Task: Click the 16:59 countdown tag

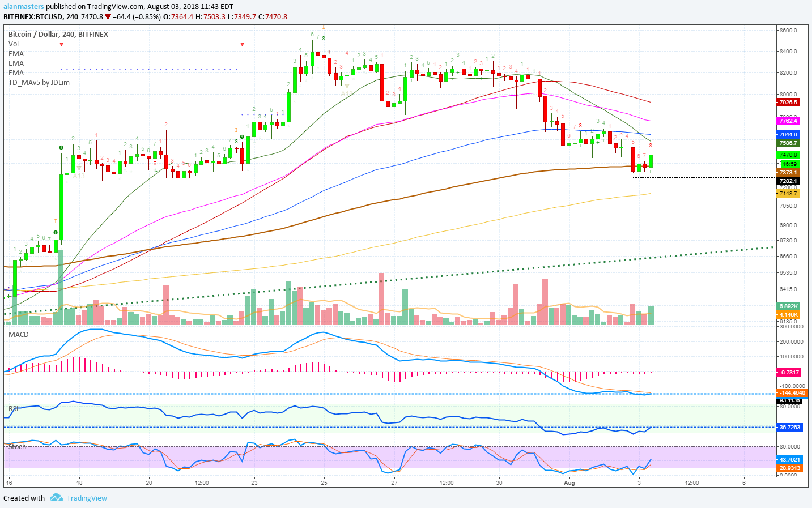Action: coord(788,164)
